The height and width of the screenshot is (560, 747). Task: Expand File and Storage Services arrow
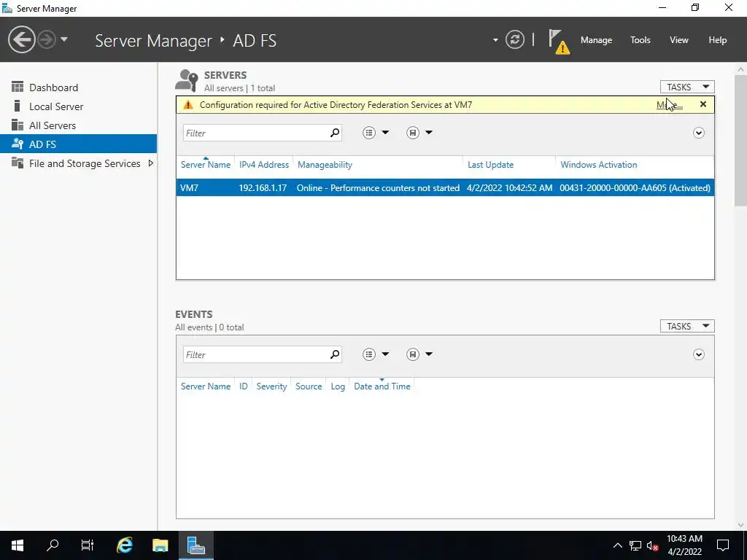click(x=150, y=163)
